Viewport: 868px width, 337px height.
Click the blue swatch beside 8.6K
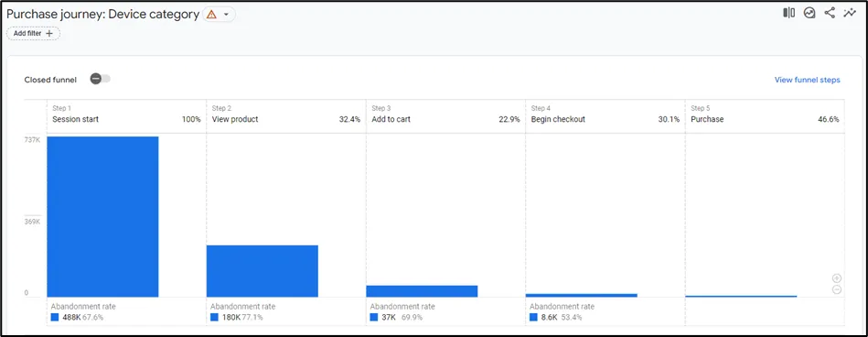[533, 317]
